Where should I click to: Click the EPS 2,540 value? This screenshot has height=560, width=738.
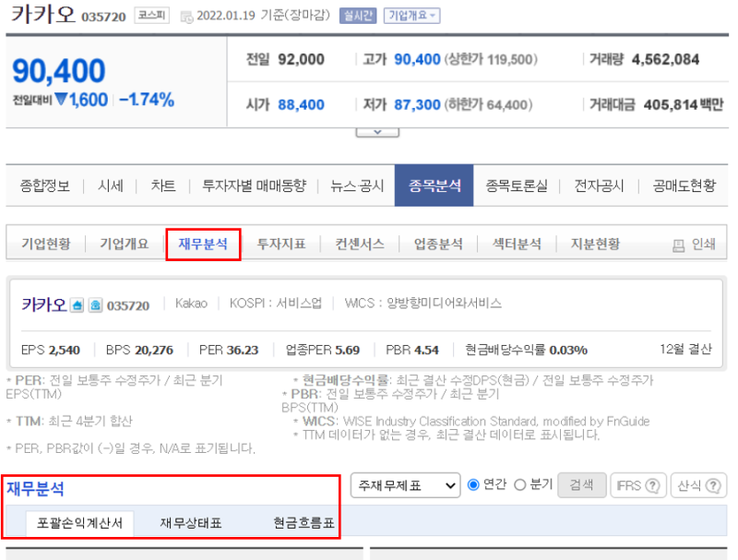[x=64, y=351]
